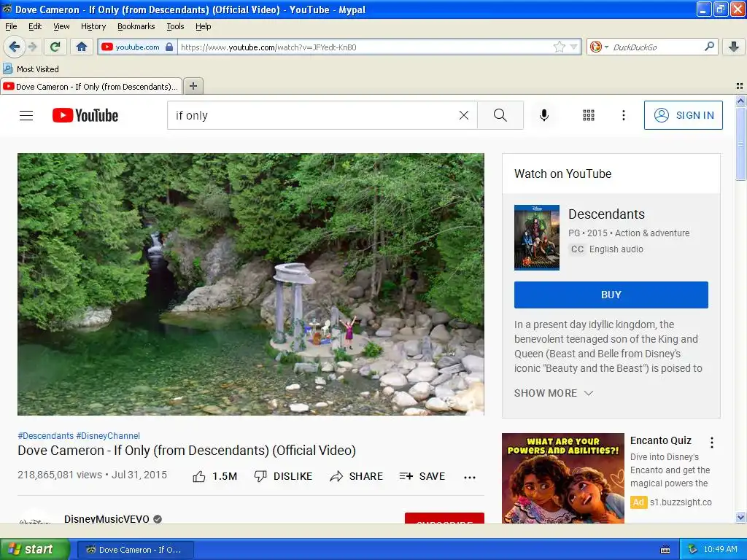Click the YouTube search input field
Image resolution: width=747 pixels, height=560 pixels.
(314, 115)
